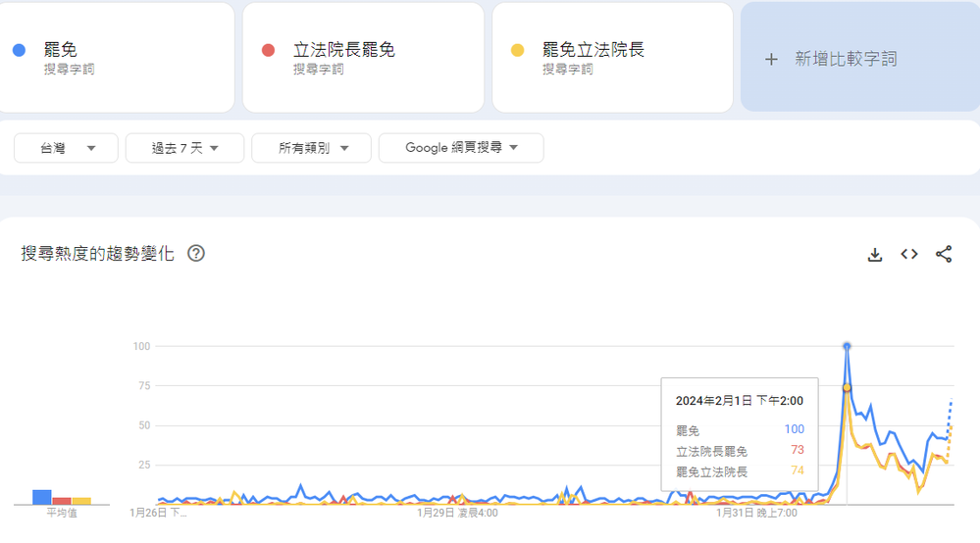Open the embed code icon

[909, 254]
